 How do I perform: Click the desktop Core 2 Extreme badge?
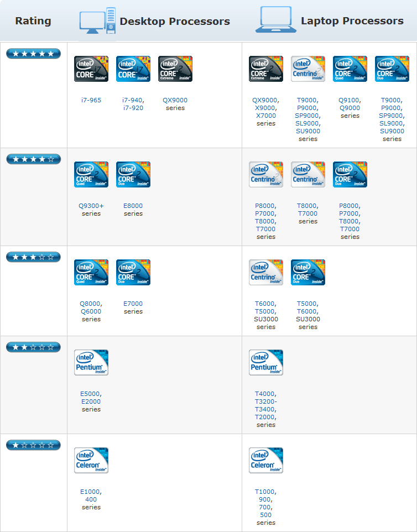175,69
